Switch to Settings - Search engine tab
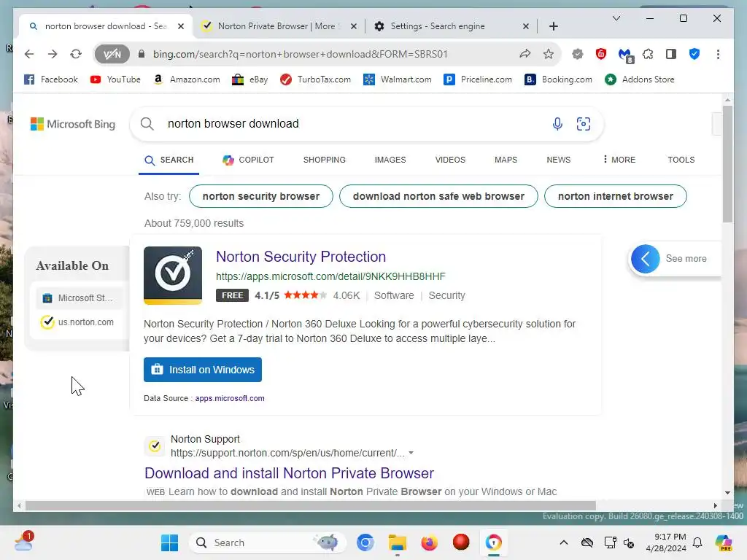 pos(438,26)
